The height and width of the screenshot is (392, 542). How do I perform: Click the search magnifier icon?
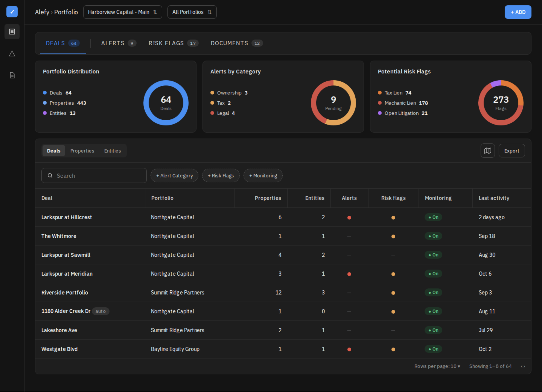[50, 175]
